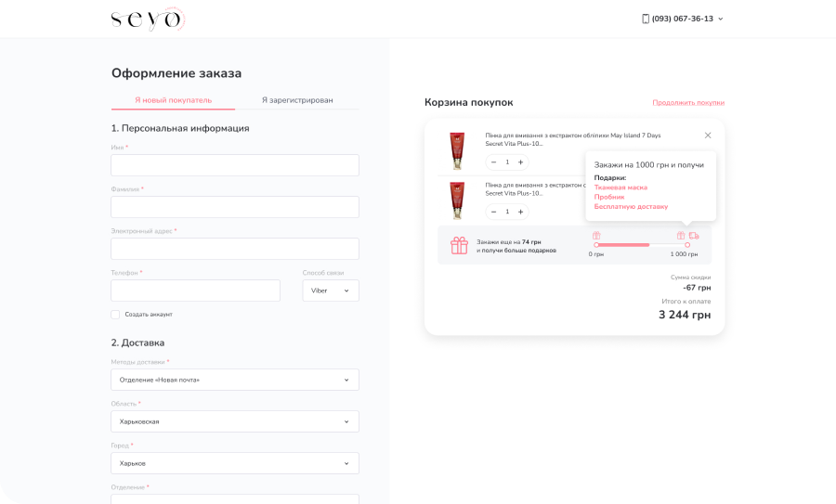
Task: Click the discount "-67 грн" text
Action: tap(697, 288)
